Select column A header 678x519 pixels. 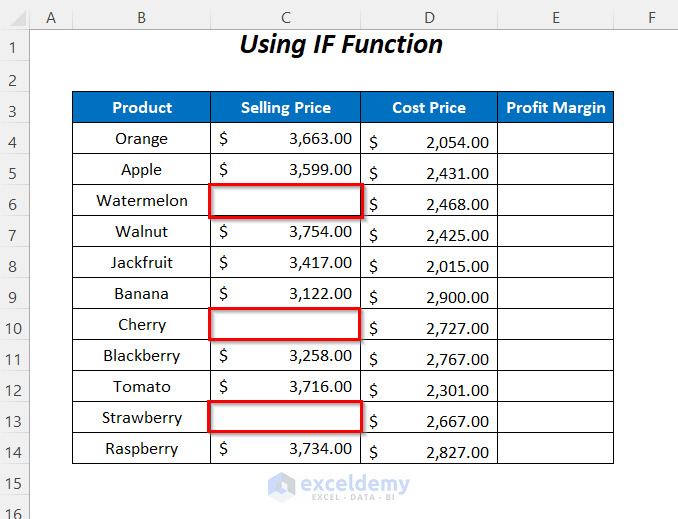(51, 18)
